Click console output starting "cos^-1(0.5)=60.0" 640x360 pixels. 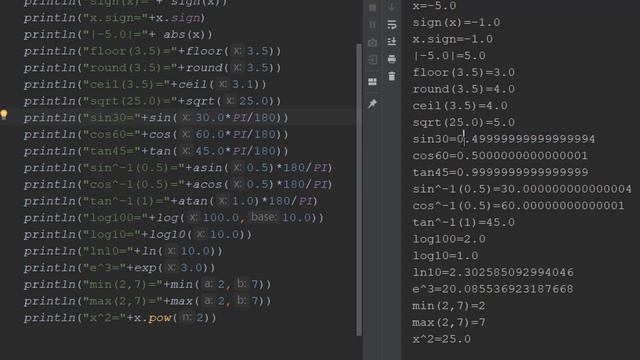(x=518, y=206)
